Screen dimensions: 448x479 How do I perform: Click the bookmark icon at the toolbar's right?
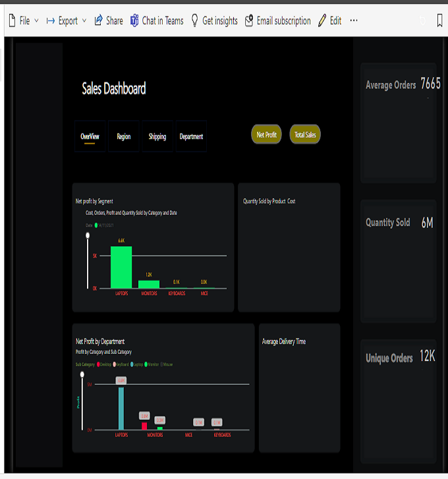pyautogui.click(x=439, y=21)
